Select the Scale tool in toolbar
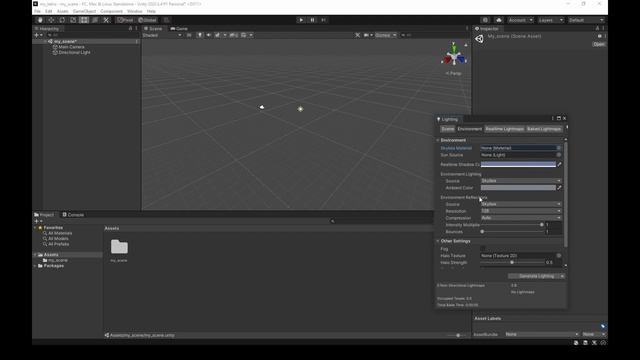The width and height of the screenshot is (640, 360). (73, 20)
